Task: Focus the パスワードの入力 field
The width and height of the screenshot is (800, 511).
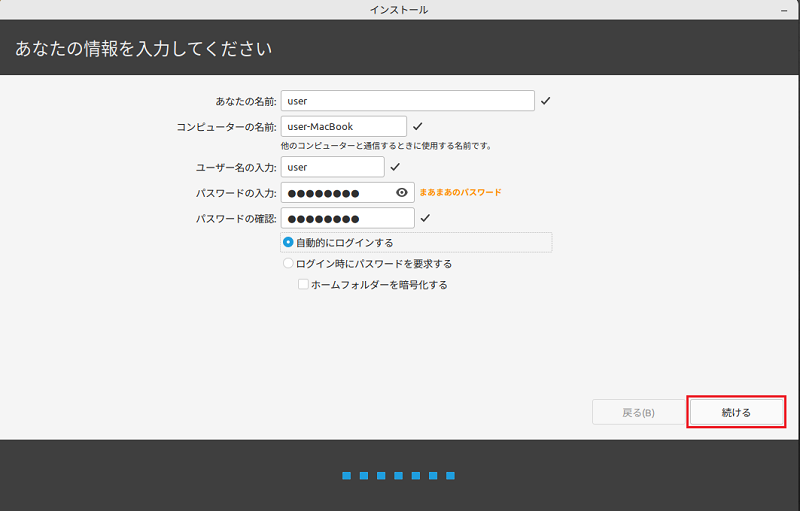Action: (347, 192)
